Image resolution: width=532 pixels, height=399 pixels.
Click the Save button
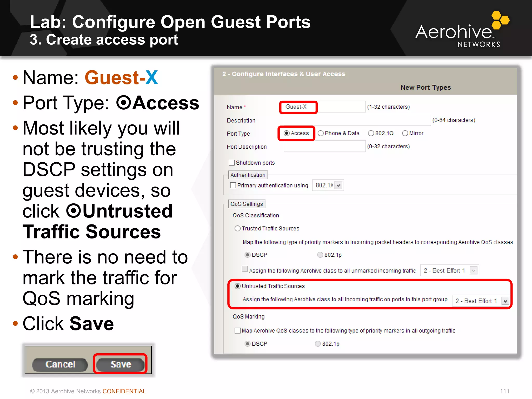point(120,364)
